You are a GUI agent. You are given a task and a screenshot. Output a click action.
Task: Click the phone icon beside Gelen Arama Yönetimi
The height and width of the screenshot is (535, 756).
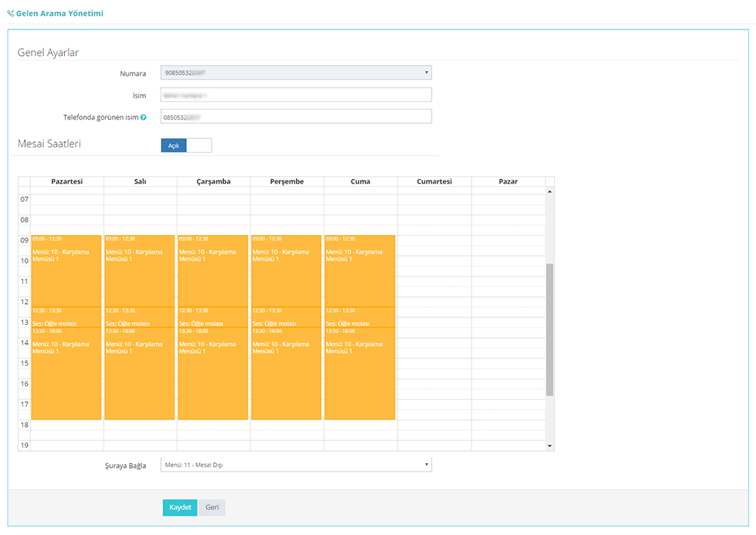tap(11, 14)
